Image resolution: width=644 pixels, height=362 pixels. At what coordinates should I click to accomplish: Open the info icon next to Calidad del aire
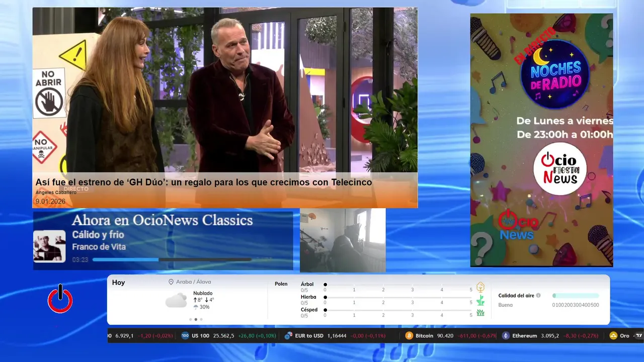[x=538, y=296]
